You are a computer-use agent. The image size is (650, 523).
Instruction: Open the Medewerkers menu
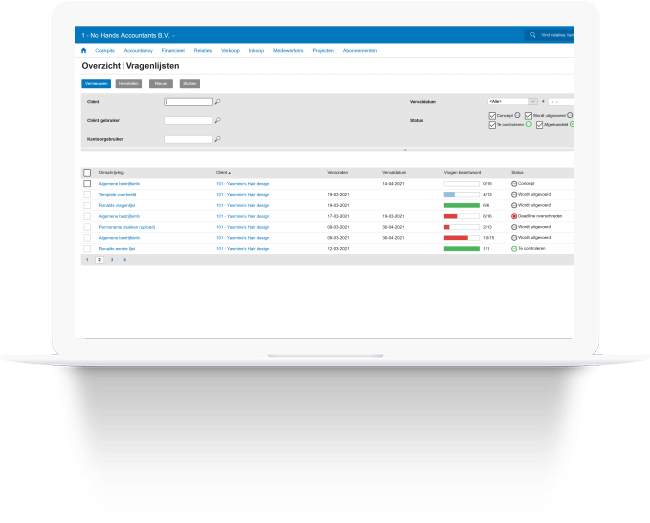click(288, 51)
